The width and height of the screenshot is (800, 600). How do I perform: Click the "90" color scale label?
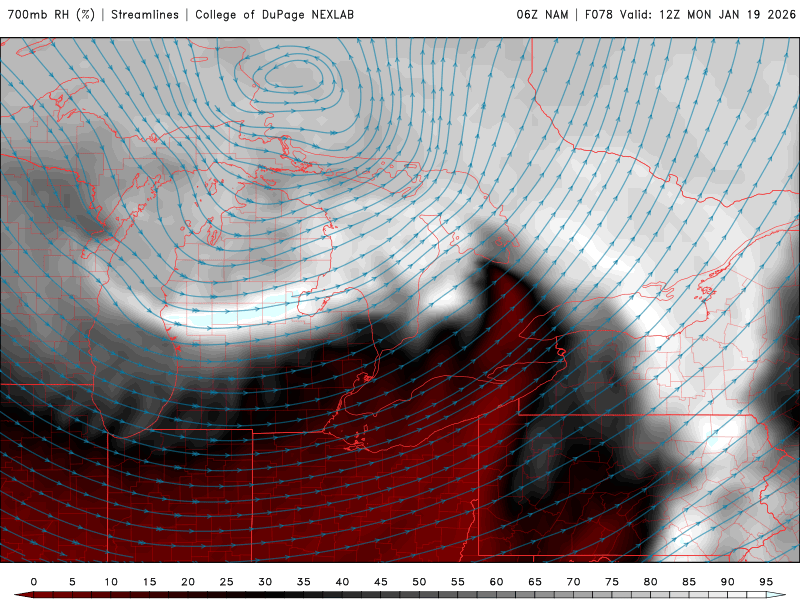coord(727,582)
